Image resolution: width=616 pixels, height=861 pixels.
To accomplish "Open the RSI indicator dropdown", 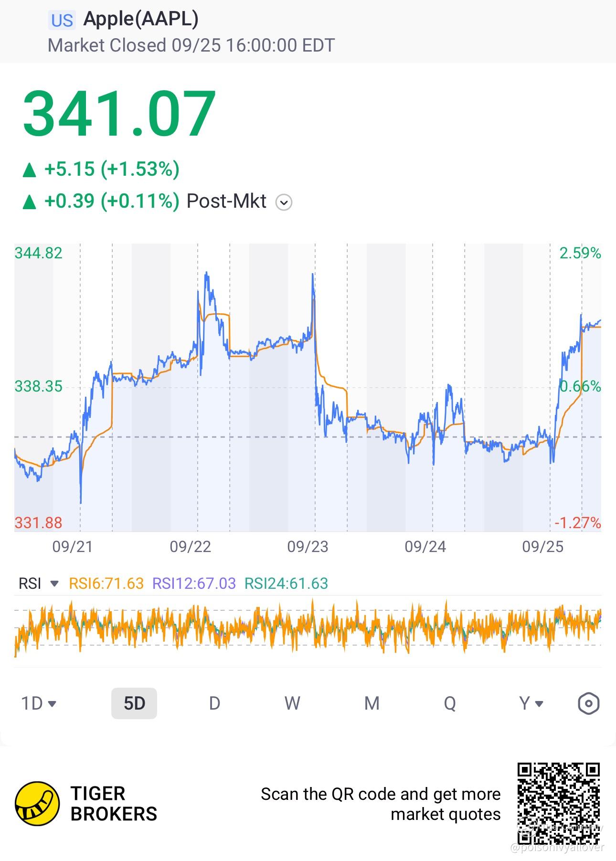I will pyautogui.click(x=38, y=583).
